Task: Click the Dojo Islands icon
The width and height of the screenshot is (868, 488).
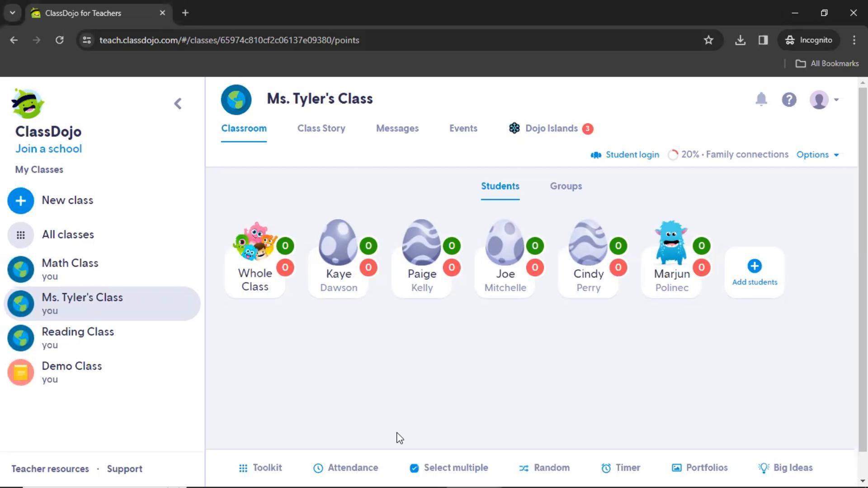Action: 514,128
